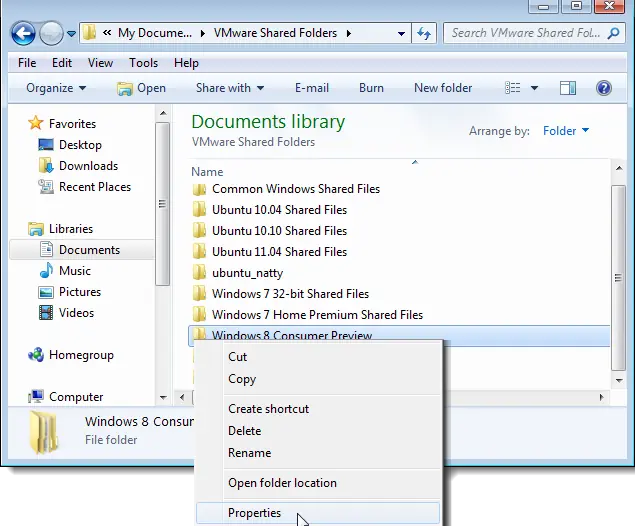Click navigation pane scroll down arrow
The width and height of the screenshot is (635, 526).
pyautogui.click(x=163, y=397)
